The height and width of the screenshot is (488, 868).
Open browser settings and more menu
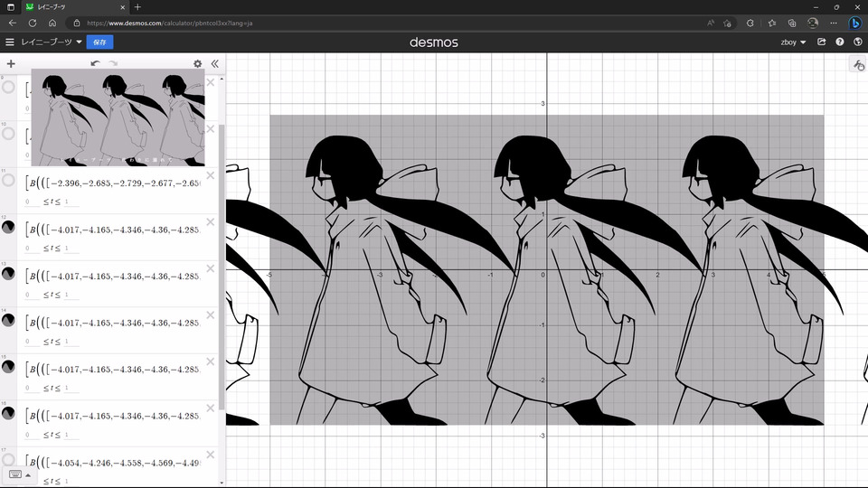(834, 23)
